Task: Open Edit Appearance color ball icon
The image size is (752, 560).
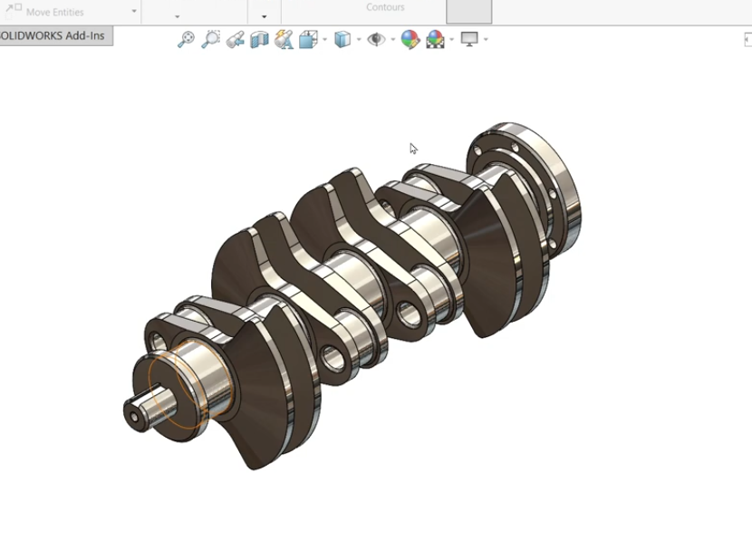Action: [410, 39]
